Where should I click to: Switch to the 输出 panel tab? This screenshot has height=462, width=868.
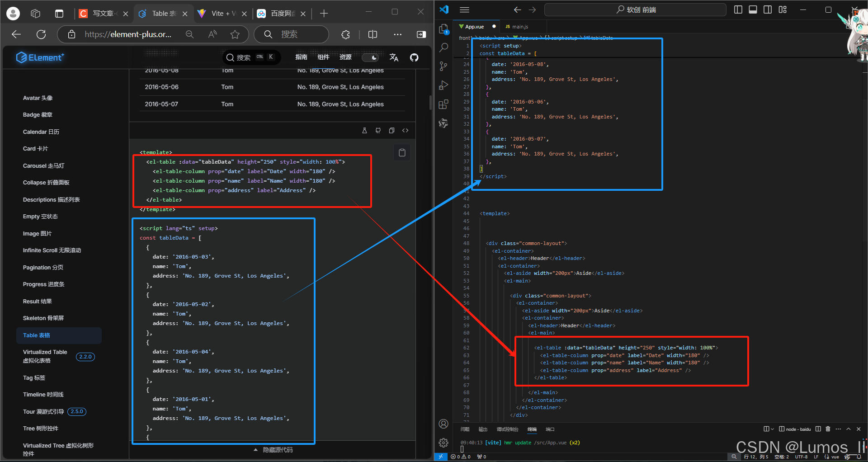tap(483, 429)
